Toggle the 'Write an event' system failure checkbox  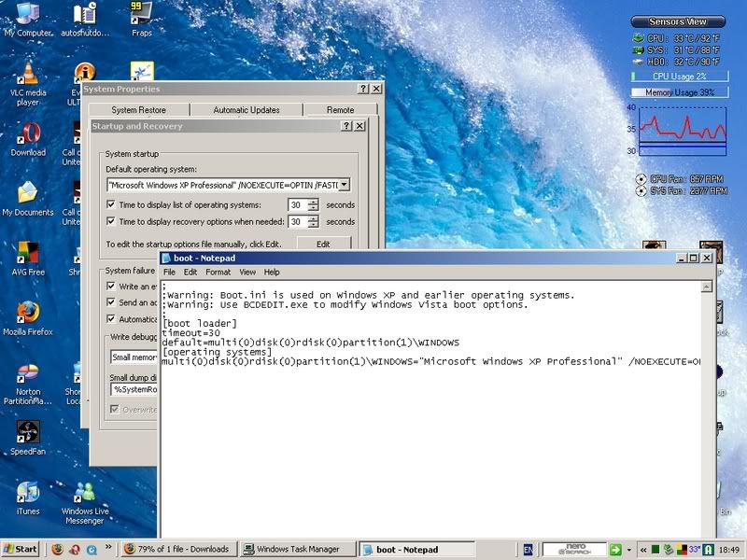tap(111, 287)
